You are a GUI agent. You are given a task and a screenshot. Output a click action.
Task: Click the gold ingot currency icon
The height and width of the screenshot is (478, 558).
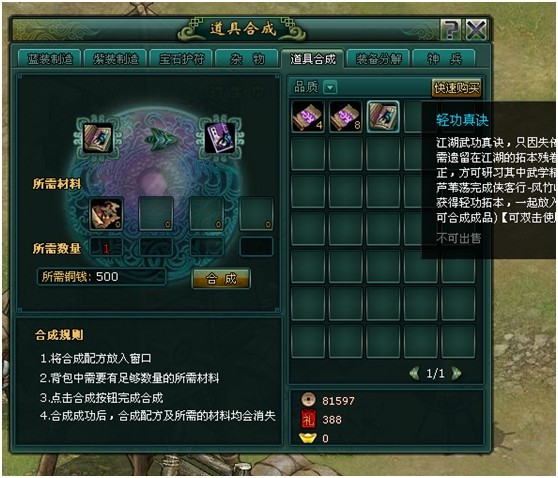point(308,438)
